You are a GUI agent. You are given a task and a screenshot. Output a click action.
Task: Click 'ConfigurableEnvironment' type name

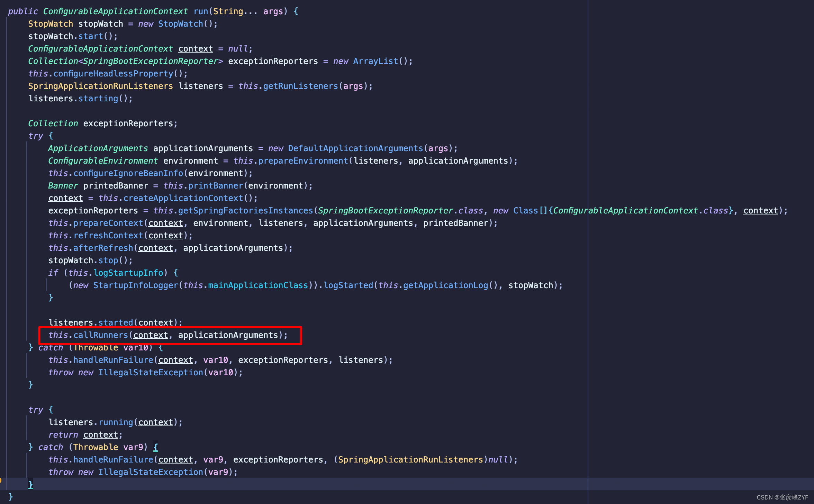[103, 161]
